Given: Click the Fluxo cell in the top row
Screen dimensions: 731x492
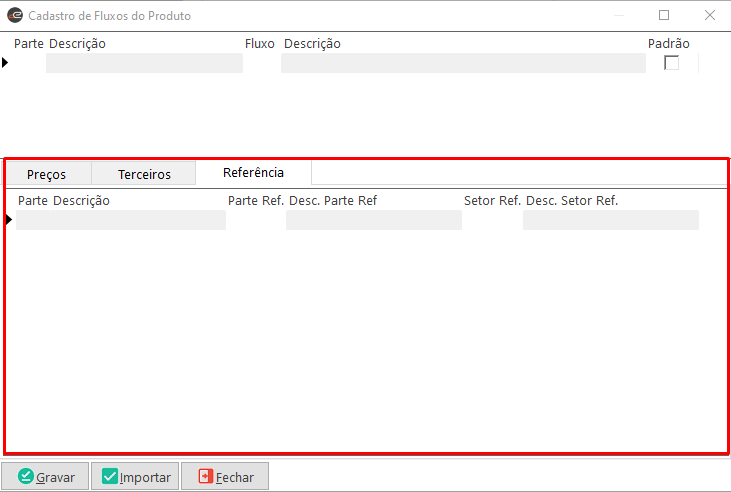Looking at the screenshot, I should point(261,63).
